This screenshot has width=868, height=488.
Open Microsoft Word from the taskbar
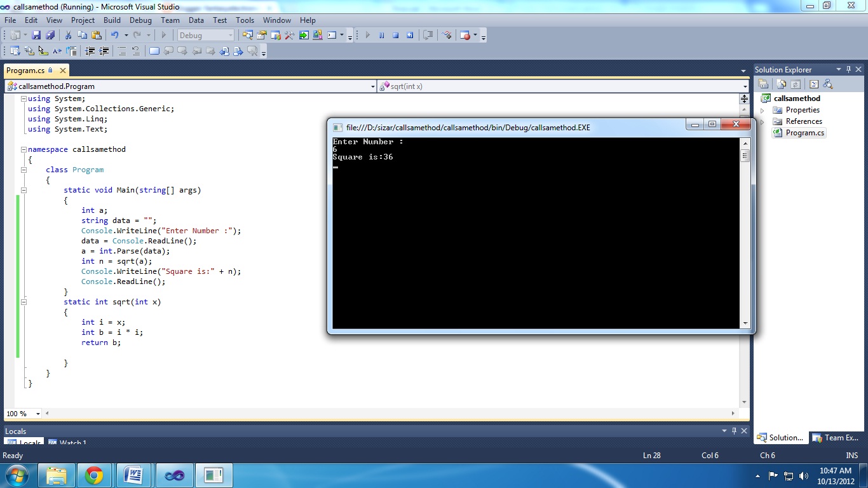pyautogui.click(x=134, y=475)
